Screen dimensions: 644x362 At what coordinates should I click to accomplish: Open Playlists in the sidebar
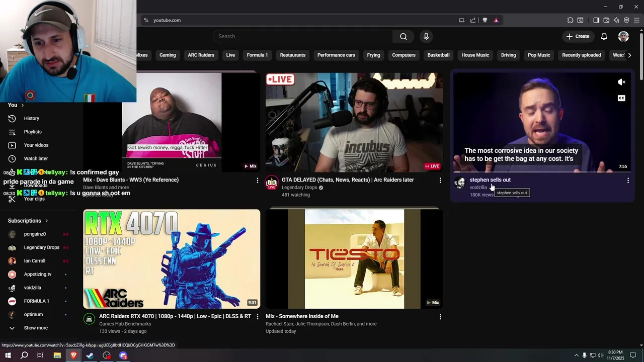(33, 132)
